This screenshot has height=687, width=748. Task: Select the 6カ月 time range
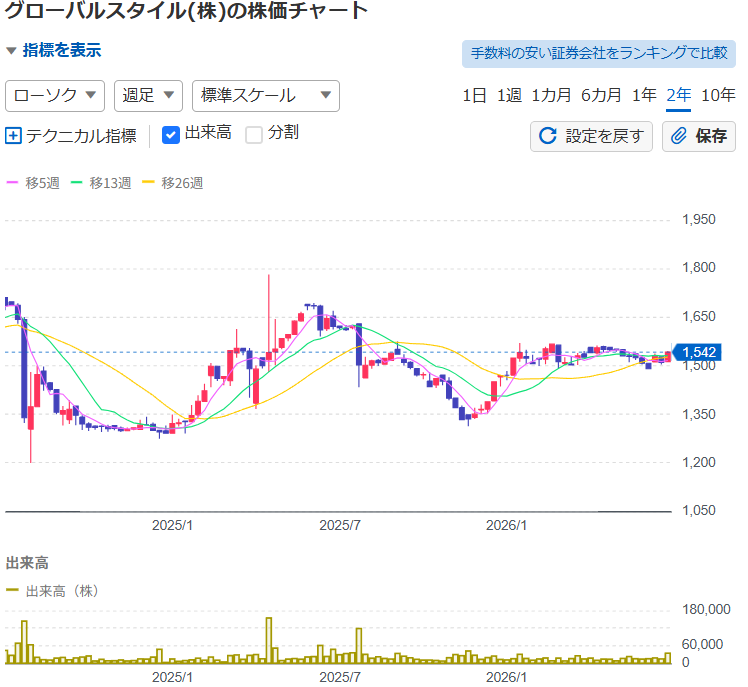click(x=601, y=95)
